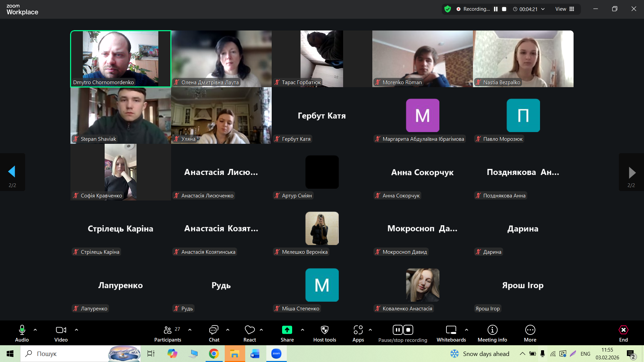The width and height of the screenshot is (644, 362).
Task: Select Dmytro Chornomordenko video tile
Action: coord(121,59)
